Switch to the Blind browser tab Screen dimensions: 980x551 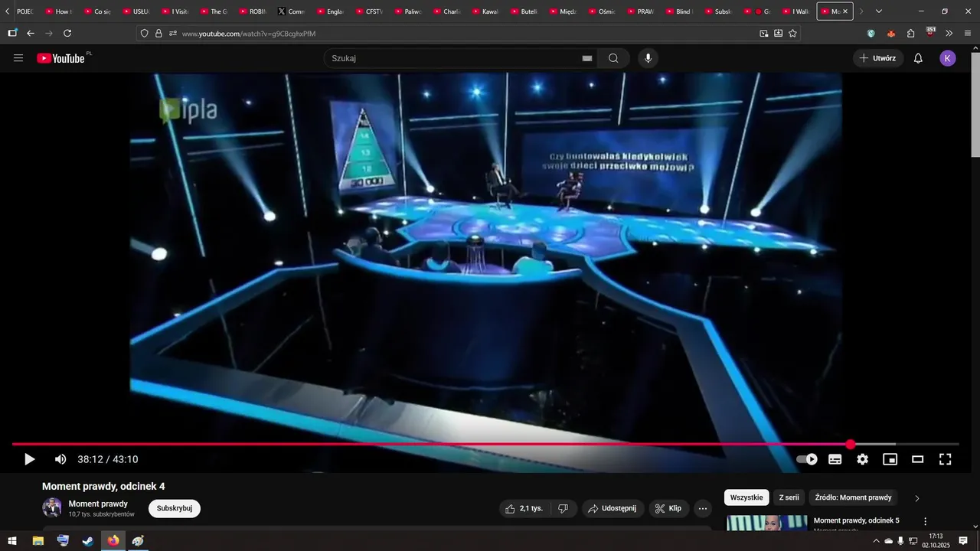(679, 11)
